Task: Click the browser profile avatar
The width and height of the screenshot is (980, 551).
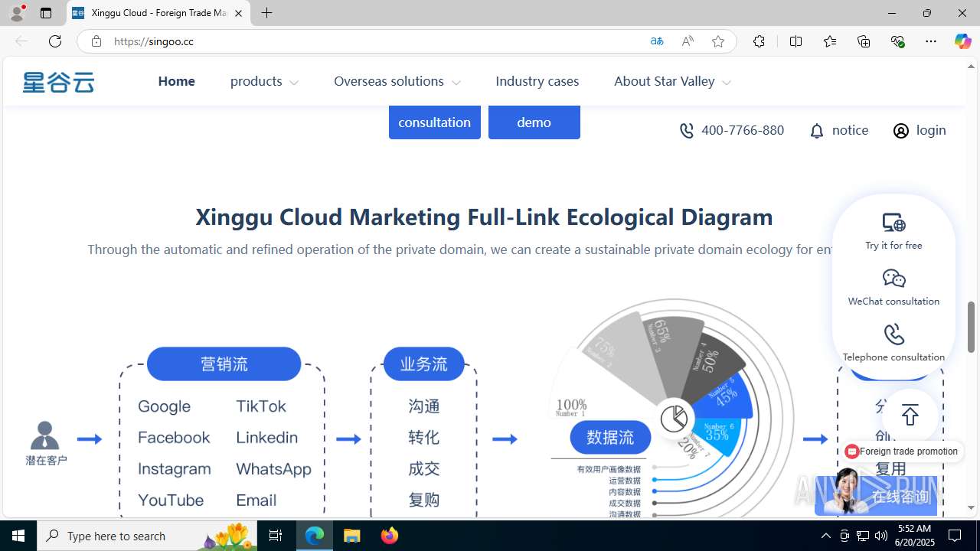Action: point(17,13)
